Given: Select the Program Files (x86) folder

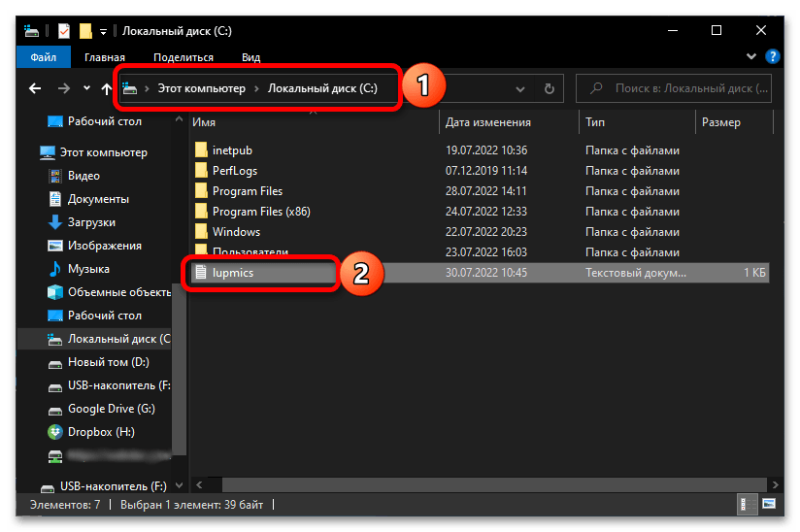Looking at the screenshot, I should [247, 211].
